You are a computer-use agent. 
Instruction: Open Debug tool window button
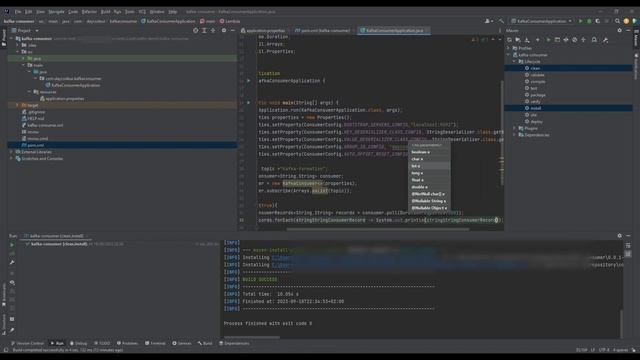[x=78, y=343]
